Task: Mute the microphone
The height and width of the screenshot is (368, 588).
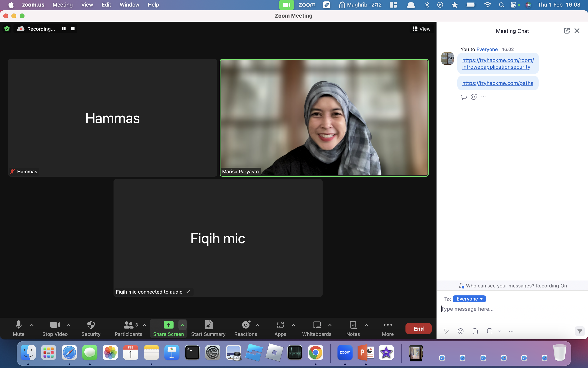Action: [18, 328]
